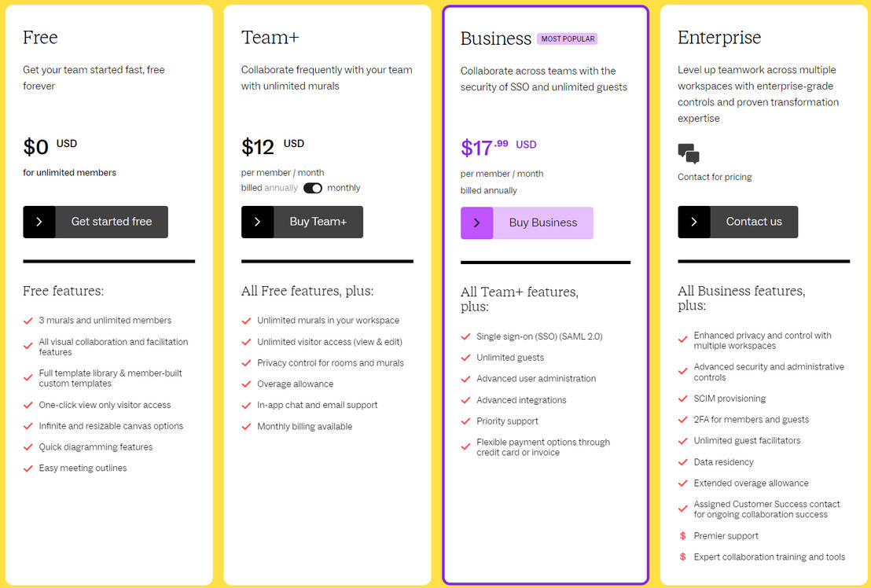The image size is (871, 588).
Task: Click the arrow icon on Buy Team+
Action: coord(257,222)
